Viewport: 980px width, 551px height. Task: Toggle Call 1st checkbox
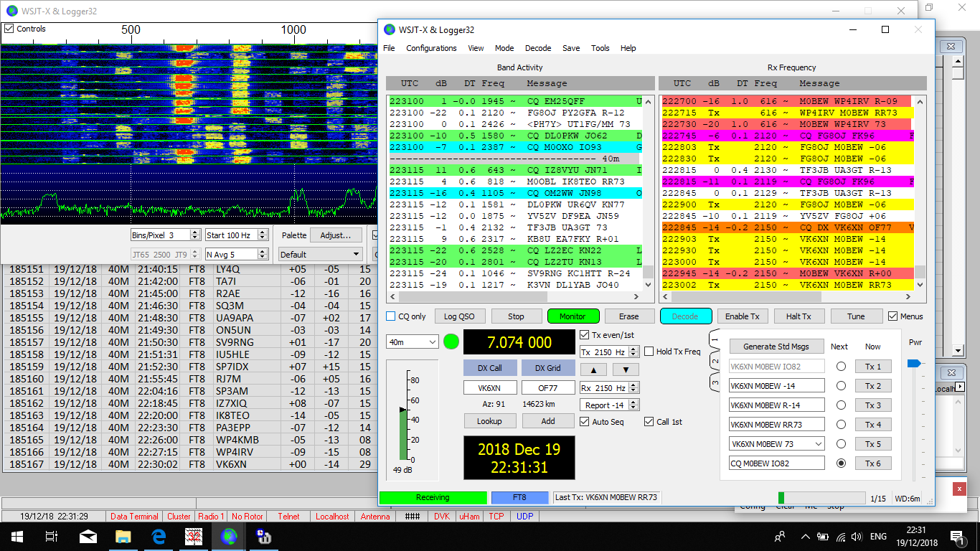(649, 422)
